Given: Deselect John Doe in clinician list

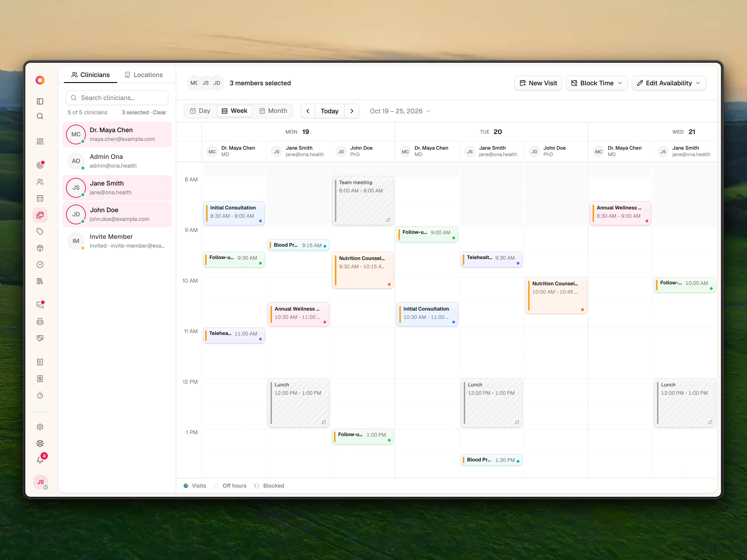Looking at the screenshot, I should click(x=117, y=214).
